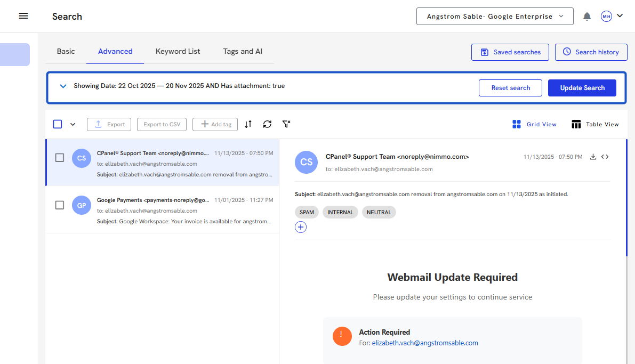The image size is (635, 364).
Task: Click the sort order arrows icon
Action: [x=248, y=124]
